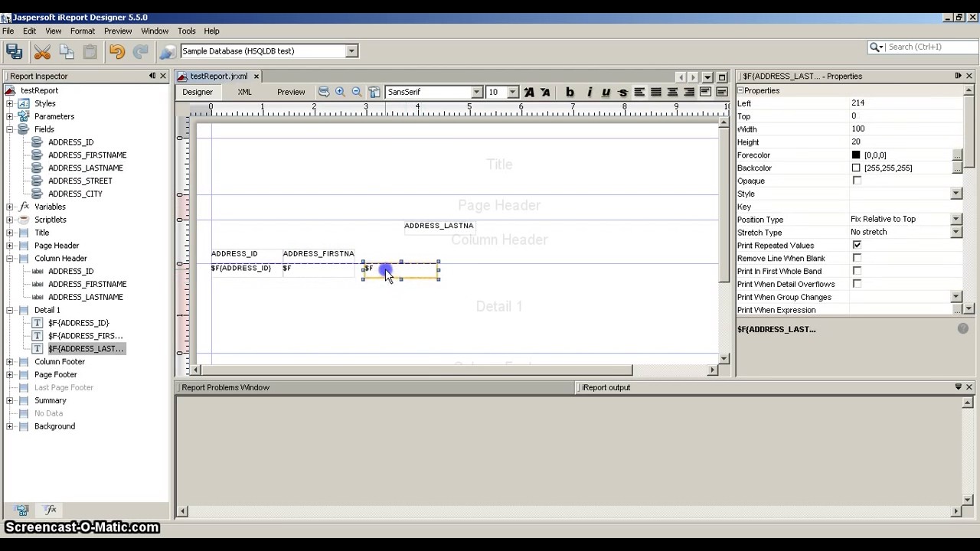Click the Report Datasources icon
Screen dimensions: 980x551
tap(168, 51)
